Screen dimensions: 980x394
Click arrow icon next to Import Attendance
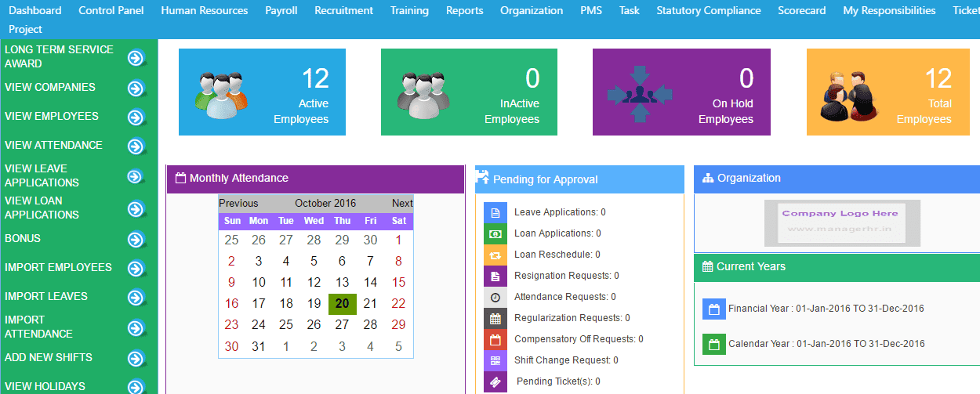coord(136,328)
